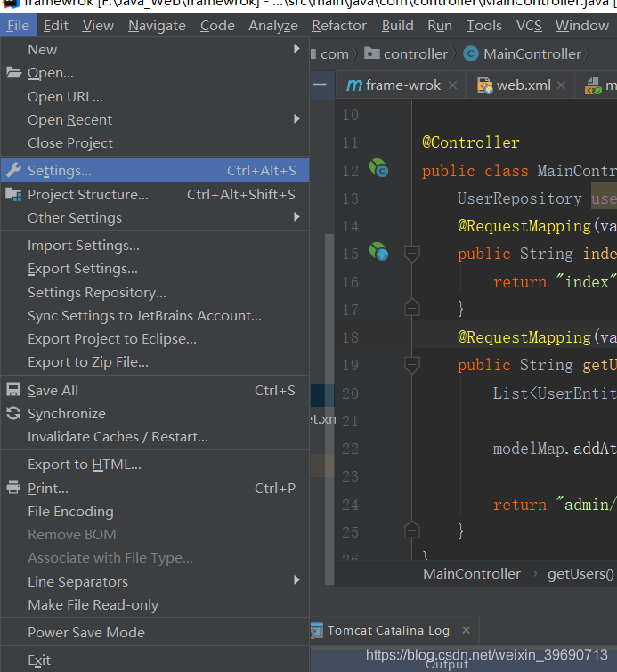This screenshot has width=617, height=672.
Task: Open the Run menu
Action: 440,26
